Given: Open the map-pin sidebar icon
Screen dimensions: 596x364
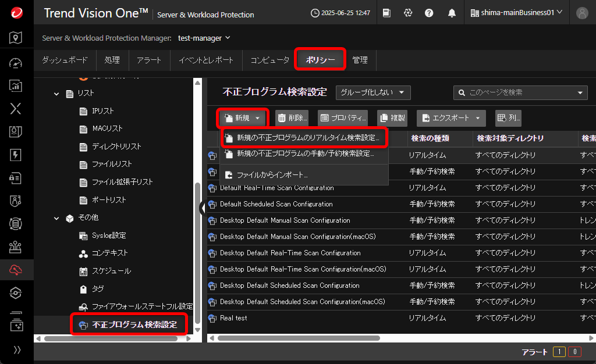Looking at the screenshot, I should (x=16, y=38).
